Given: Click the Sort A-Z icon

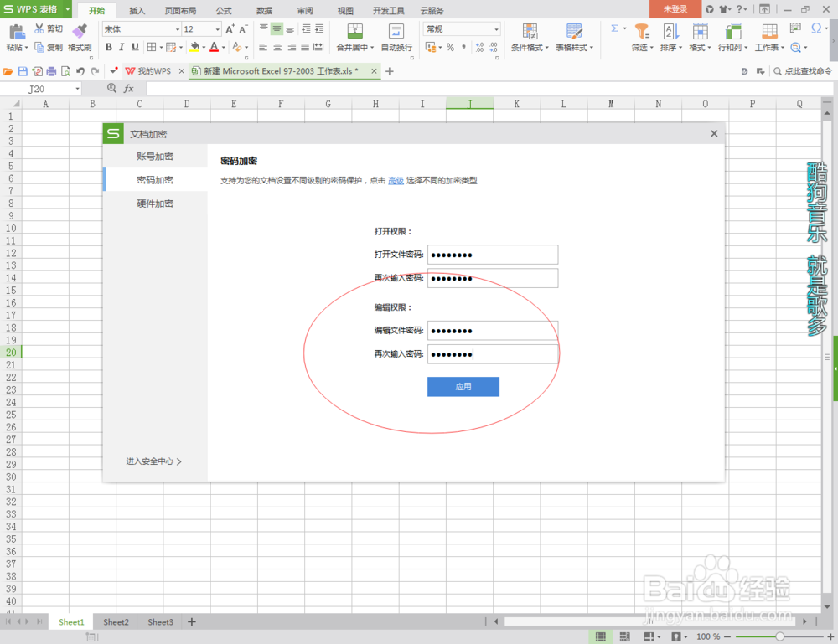Looking at the screenshot, I should click(670, 31).
